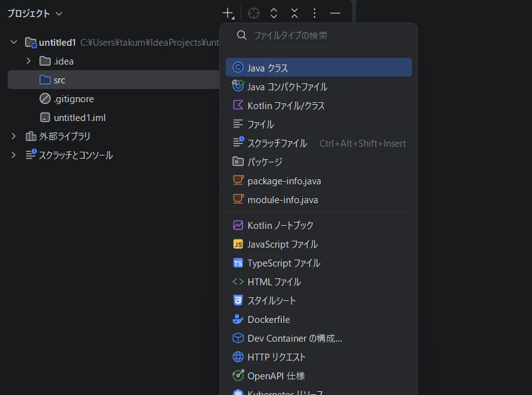The image size is (532, 395).
Task: Click the Select Opened File crosshair icon
Action: pos(253,14)
